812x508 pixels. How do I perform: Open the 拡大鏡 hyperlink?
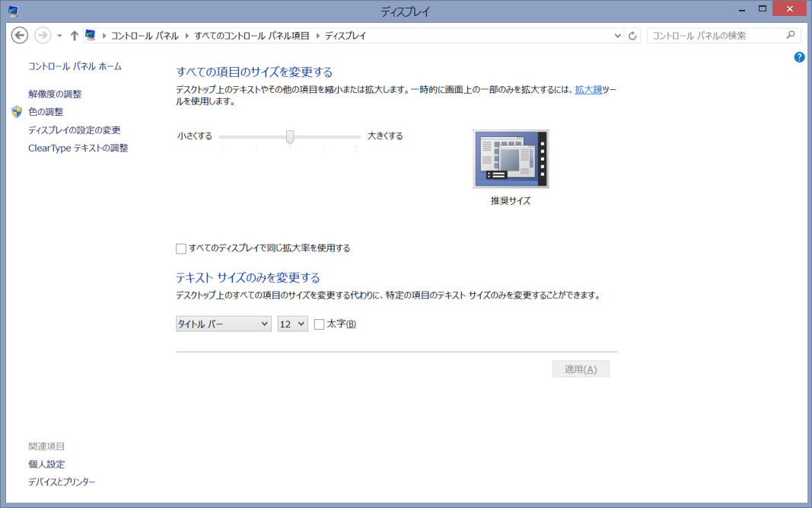[588, 90]
